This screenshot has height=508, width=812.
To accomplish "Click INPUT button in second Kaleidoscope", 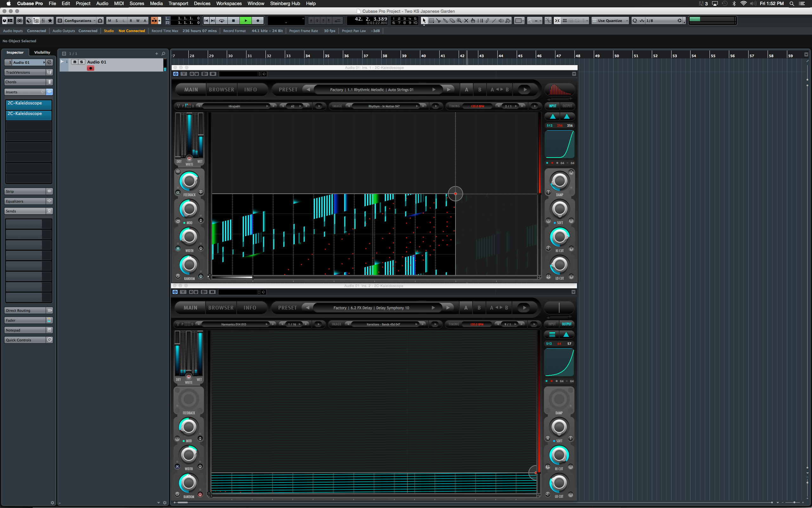I will (x=552, y=324).
